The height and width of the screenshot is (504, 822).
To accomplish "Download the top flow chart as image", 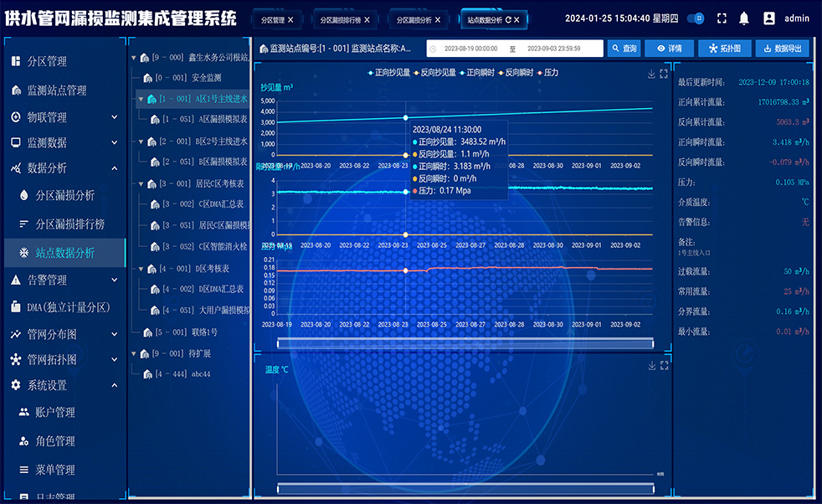I will click(651, 74).
